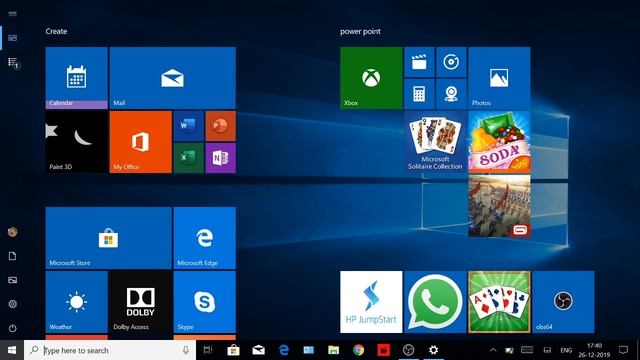This screenshot has width=640, height=360.
Task: Click the 'power point' group title
Action: coord(360,31)
